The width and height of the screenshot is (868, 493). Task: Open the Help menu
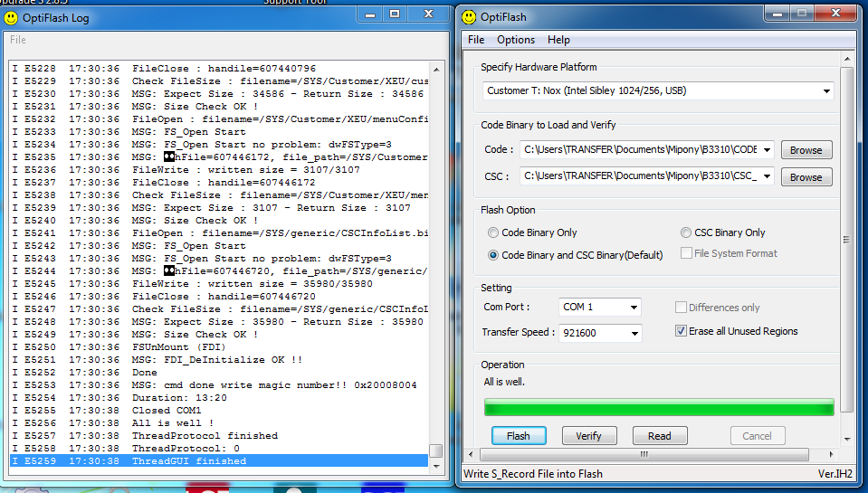pyautogui.click(x=558, y=40)
